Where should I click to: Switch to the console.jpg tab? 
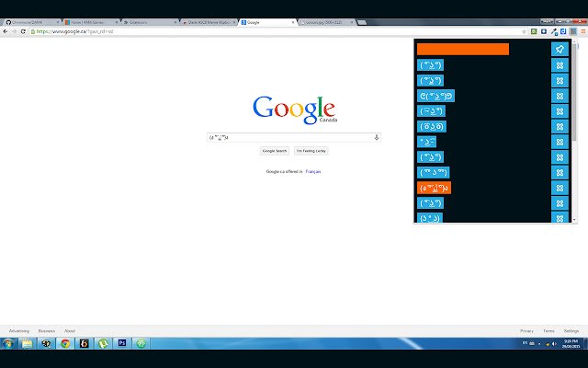(325, 22)
